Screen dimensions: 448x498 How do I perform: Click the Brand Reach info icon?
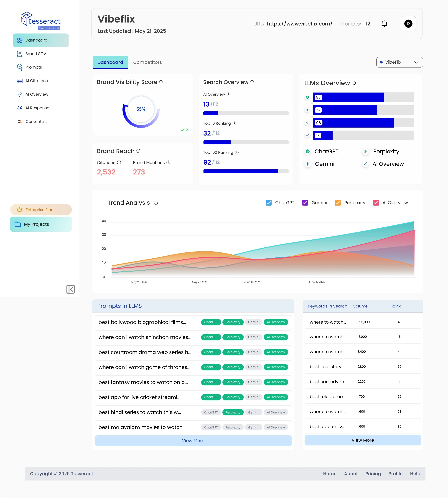[x=138, y=151]
